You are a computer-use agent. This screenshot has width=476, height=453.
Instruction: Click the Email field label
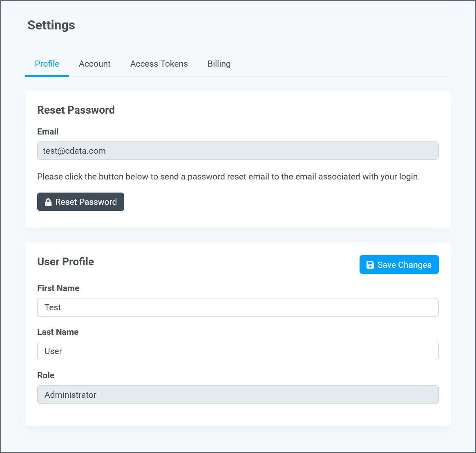tap(48, 132)
